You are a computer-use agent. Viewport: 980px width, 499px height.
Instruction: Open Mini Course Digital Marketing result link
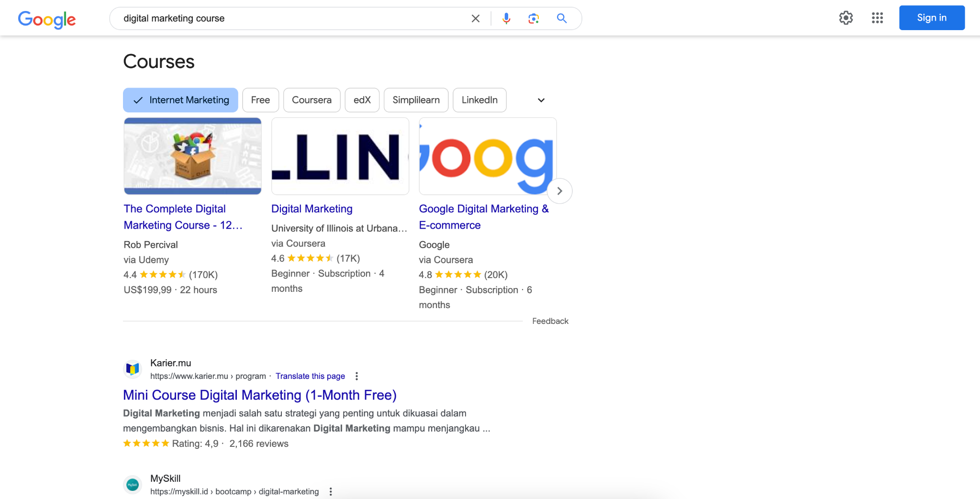point(260,395)
